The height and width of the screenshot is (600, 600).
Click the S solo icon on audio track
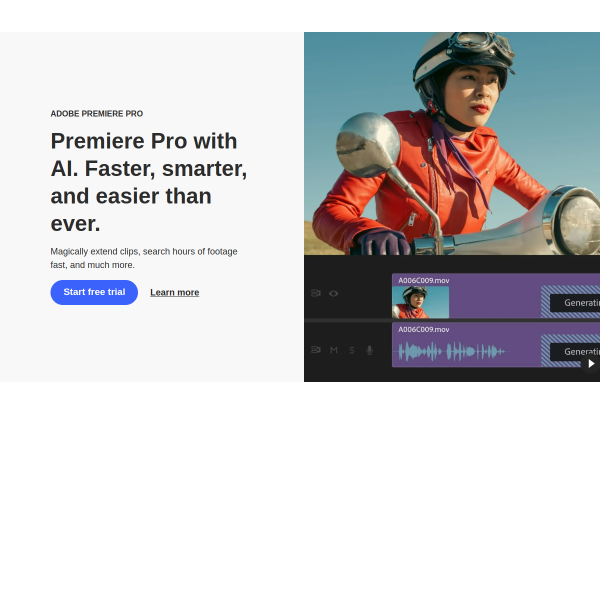tap(352, 350)
